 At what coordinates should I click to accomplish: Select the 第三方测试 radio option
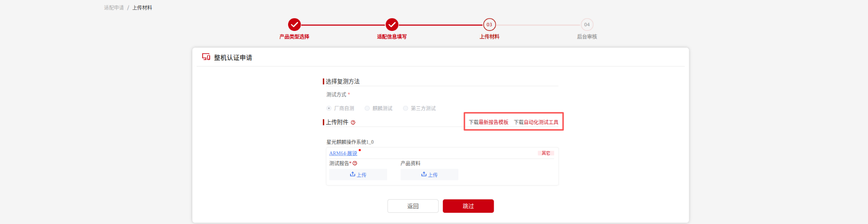(406, 108)
